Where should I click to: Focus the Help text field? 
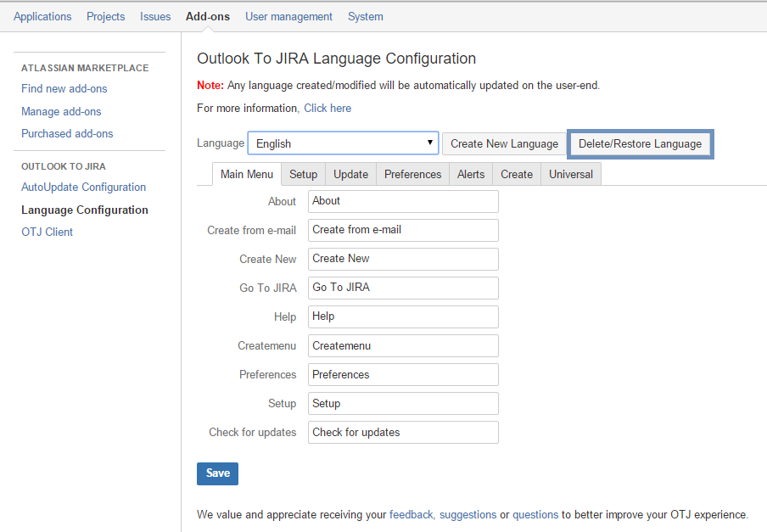[x=403, y=316]
